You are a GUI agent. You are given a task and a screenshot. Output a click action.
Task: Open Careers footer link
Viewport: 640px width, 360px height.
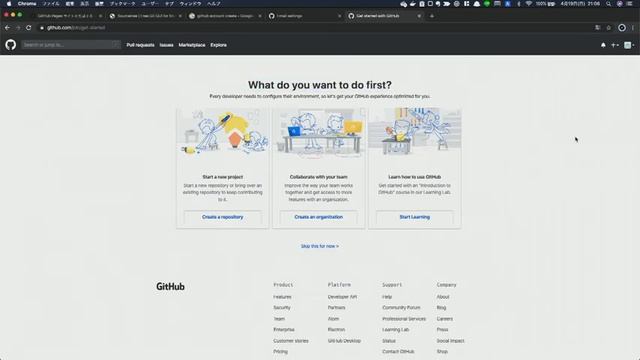(x=444, y=318)
